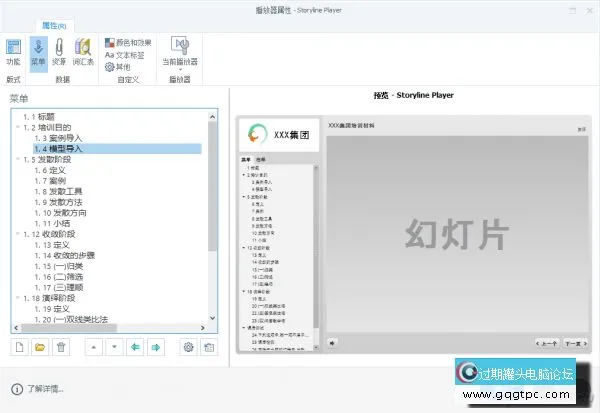Click the menu tree horizontal scrollbar thumb
The image size is (600, 413).
click(x=69, y=328)
